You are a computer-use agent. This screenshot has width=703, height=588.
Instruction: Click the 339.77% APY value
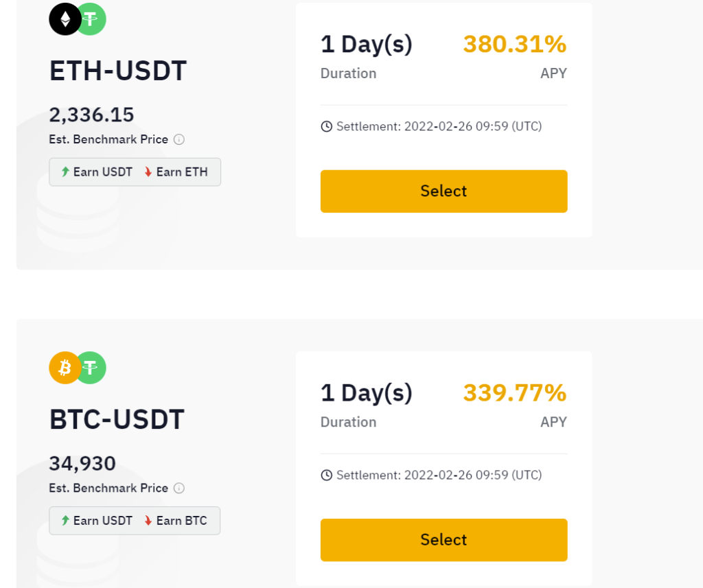pyautogui.click(x=515, y=392)
